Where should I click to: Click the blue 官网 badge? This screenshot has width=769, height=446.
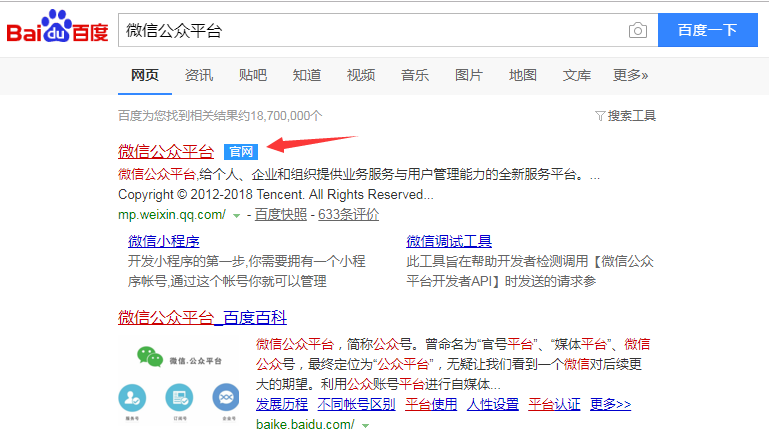click(241, 152)
